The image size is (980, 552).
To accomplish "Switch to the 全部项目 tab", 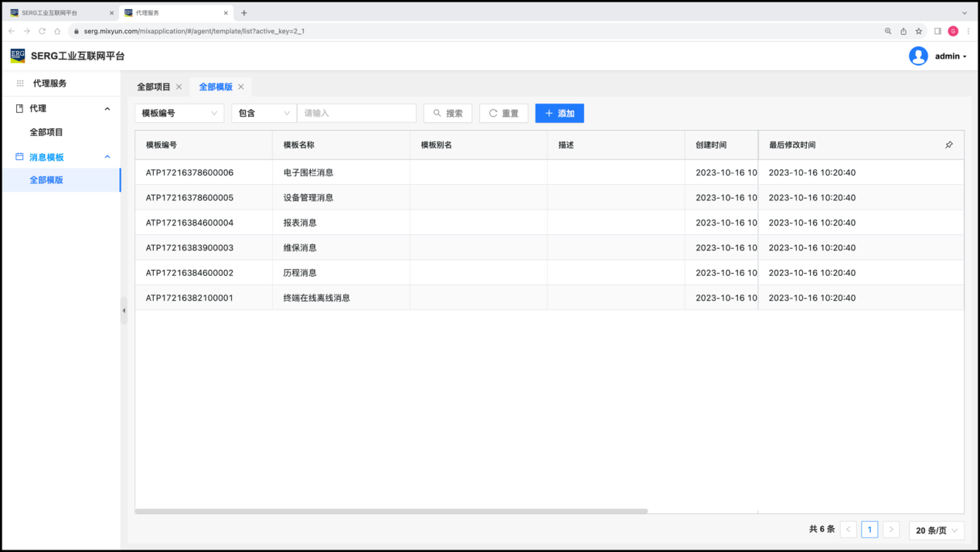I will click(x=154, y=87).
